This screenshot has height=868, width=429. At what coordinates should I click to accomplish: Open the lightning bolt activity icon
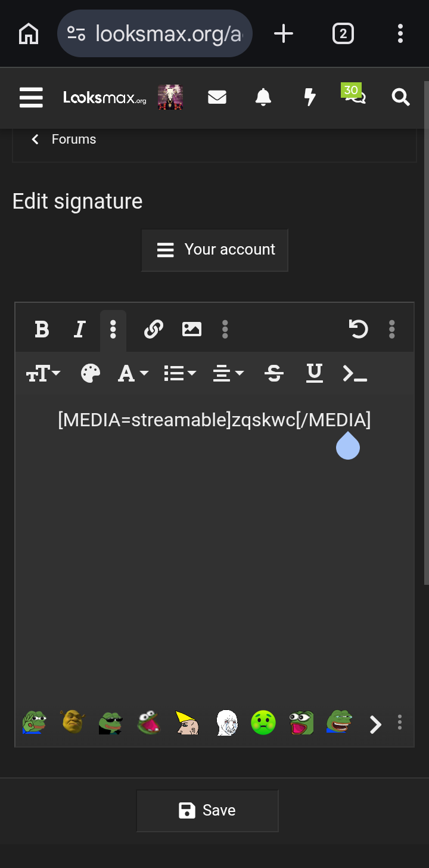(x=310, y=97)
